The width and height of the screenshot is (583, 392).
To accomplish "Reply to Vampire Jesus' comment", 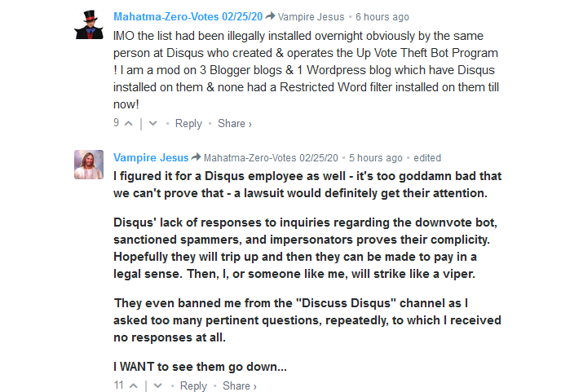I will [x=193, y=385].
